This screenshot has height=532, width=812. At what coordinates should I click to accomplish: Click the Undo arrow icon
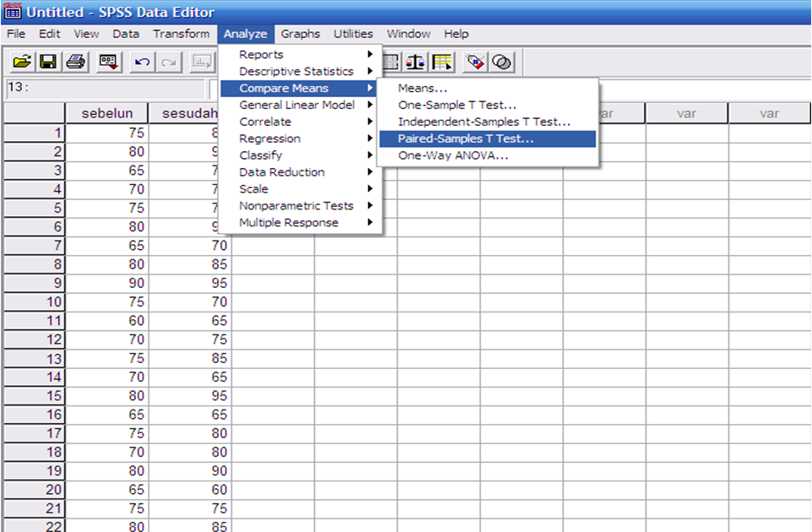point(143,62)
